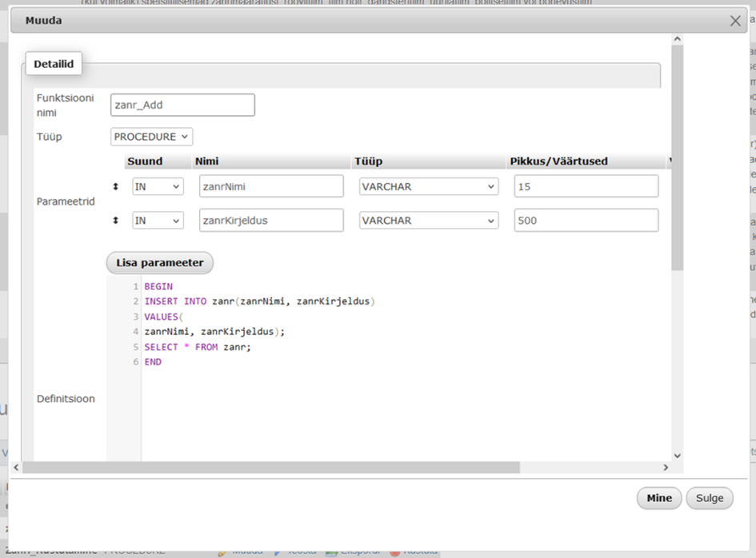Screen dimensions: 756x558
Task: Click the vertical scrollbar's down arrow
Action: (x=678, y=455)
